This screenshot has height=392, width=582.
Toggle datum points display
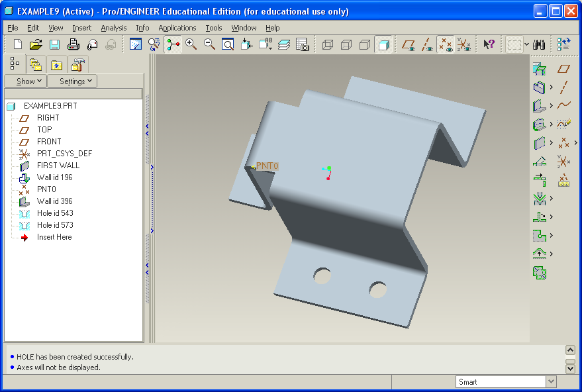tap(446, 44)
